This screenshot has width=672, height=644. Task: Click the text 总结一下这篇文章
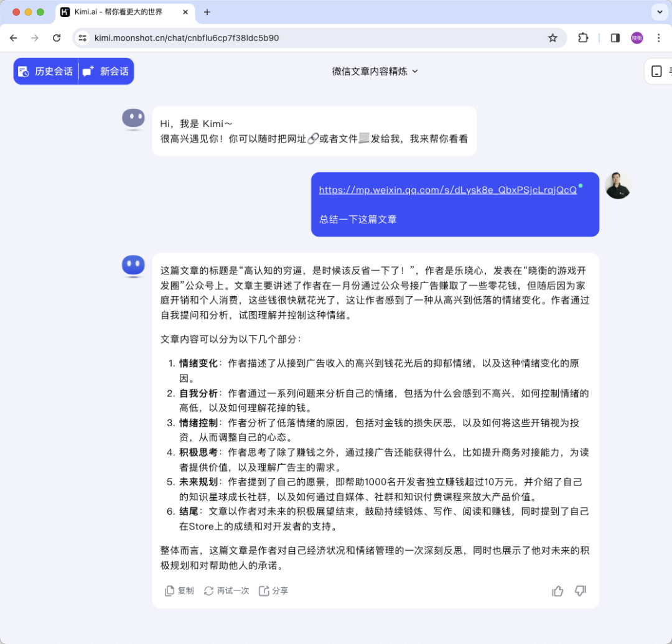pyautogui.click(x=358, y=220)
